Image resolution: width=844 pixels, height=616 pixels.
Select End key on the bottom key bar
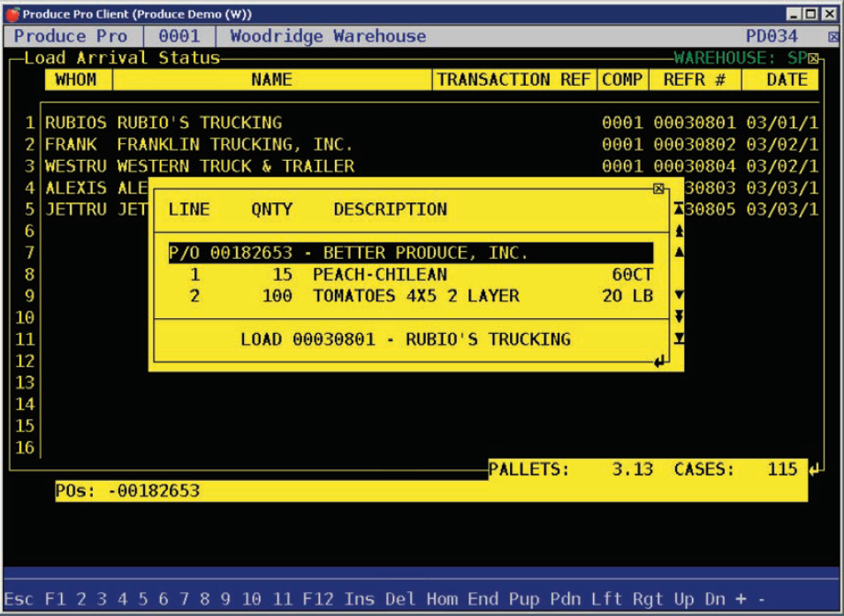[x=483, y=598]
